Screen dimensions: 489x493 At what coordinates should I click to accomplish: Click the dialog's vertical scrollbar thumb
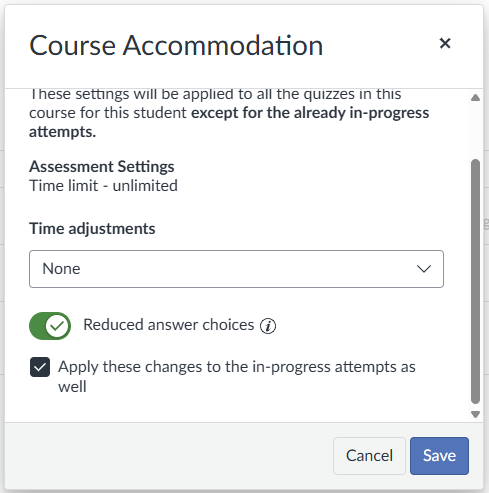tap(475, 282)
